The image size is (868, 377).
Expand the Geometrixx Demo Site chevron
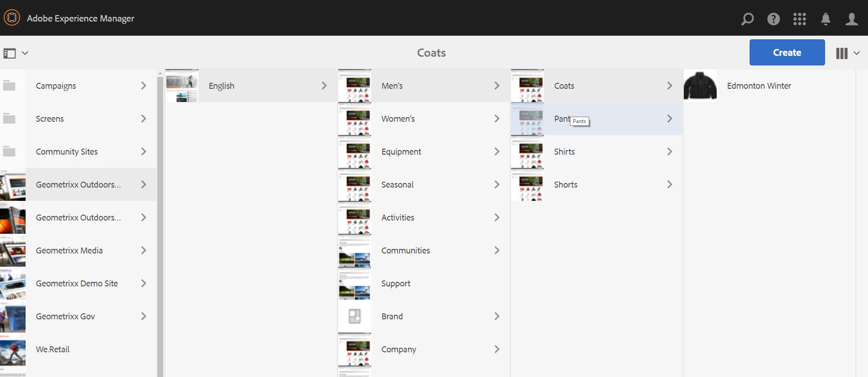click(x=144, y=283)
